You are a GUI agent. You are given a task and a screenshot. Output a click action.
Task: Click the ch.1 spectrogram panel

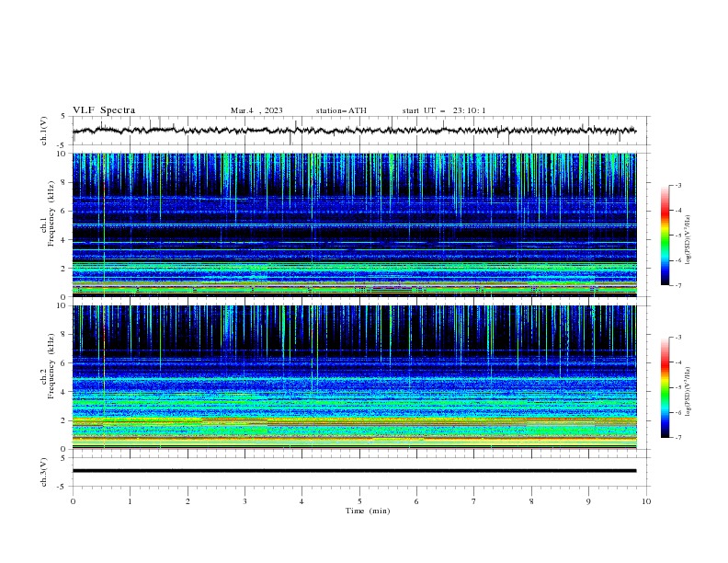354,224
